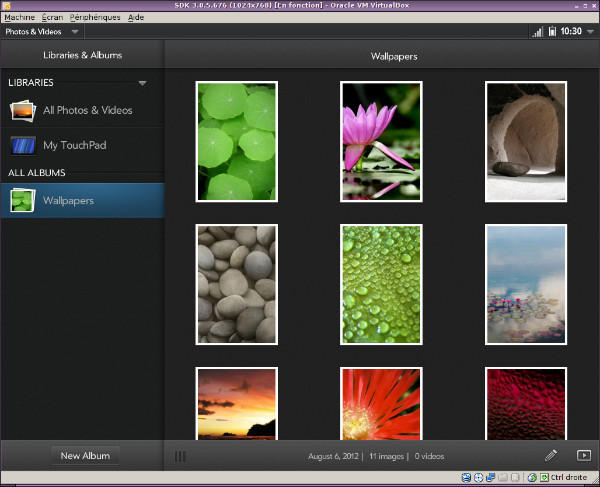Screen dimensions: 600x487
Task: Click the VirtualBox optical disc status icon
Action: tap(478, 477)
